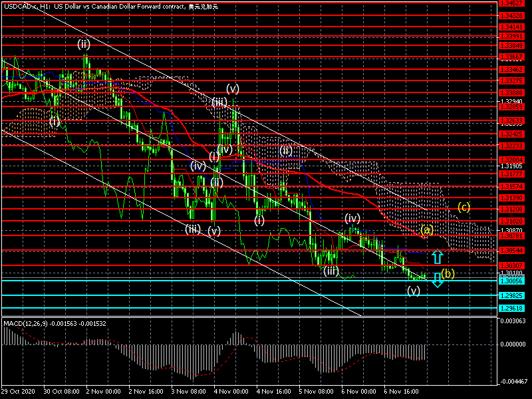Click the 0.003063 MACD scale value
Screen dimensions: 532x399
point(513,321)
